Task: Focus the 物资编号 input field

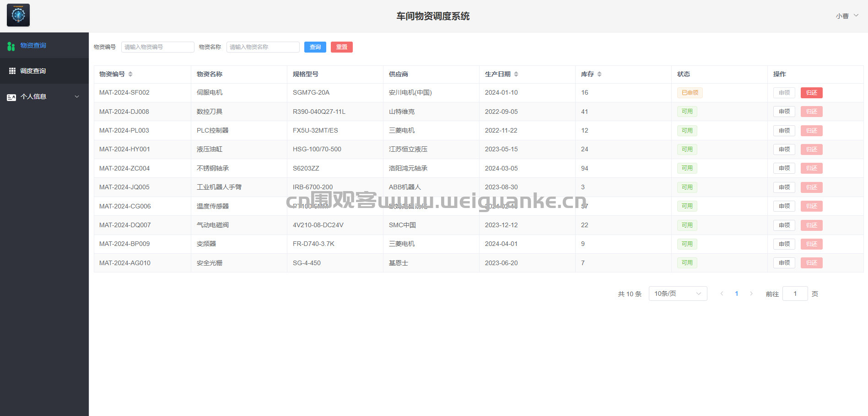Action: pyautogui.click(x=158, y=47)
